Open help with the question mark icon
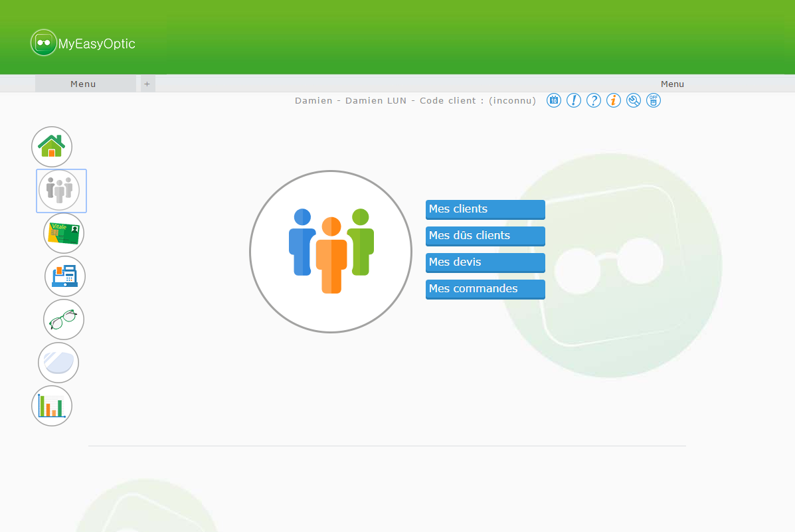This screenshot has height=532, width=795. click(594, 100)
